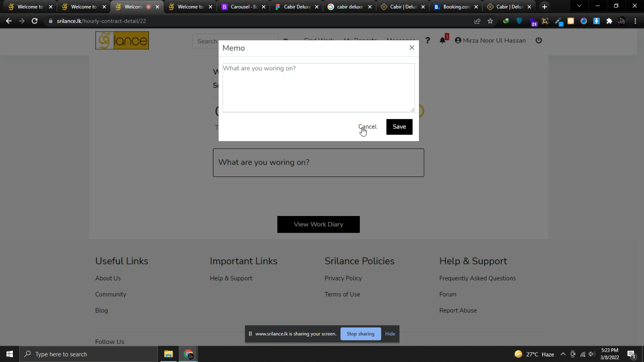
Task: Reload the page
Action: (35, 21)
